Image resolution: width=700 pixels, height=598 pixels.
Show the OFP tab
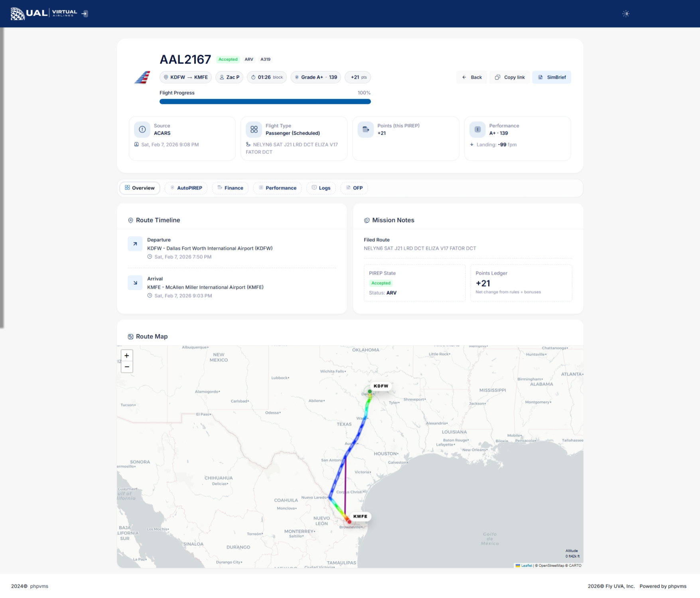coord(354,188)
